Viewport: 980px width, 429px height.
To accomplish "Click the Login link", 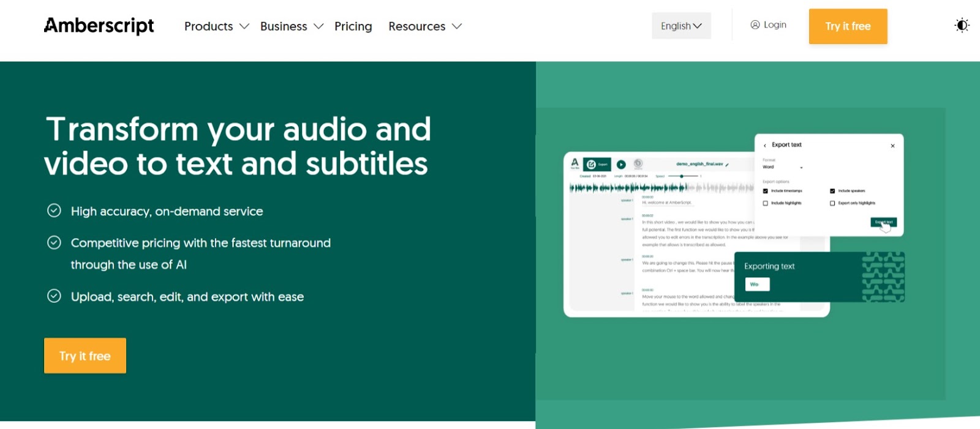I will point(769,24).
